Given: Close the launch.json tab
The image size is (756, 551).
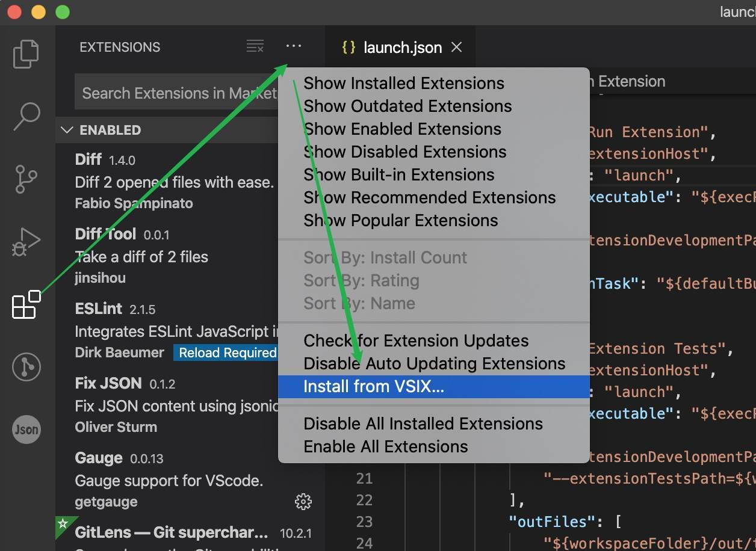Looking at the screenshot, I should pos(457,47).
